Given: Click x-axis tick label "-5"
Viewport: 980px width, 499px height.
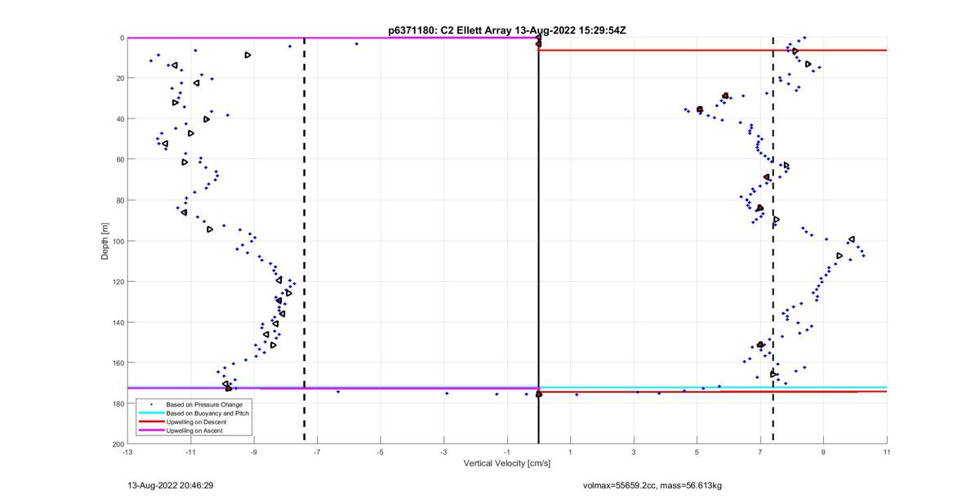Looking at the screenshot, I should [x=380, y=452].
